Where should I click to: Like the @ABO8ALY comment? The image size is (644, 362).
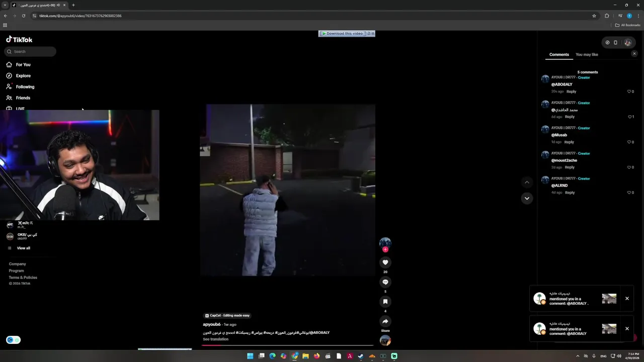[629, 92]
